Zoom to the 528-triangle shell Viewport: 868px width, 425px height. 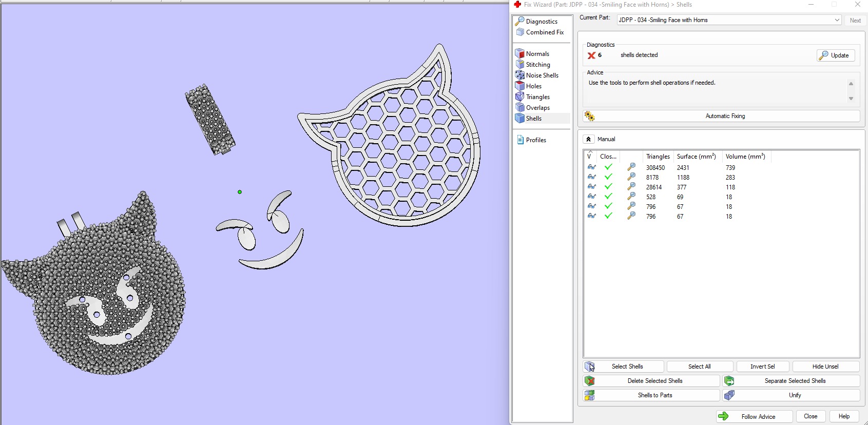point(631,197)
